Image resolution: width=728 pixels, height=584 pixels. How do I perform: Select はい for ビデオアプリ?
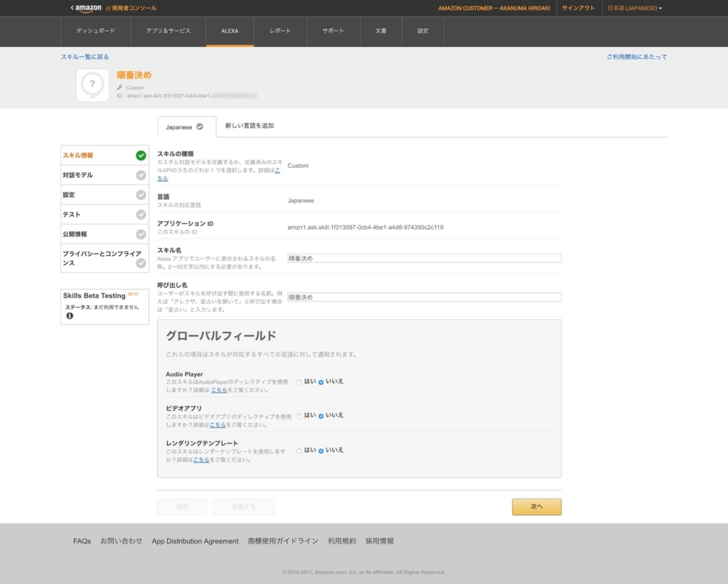299,416
